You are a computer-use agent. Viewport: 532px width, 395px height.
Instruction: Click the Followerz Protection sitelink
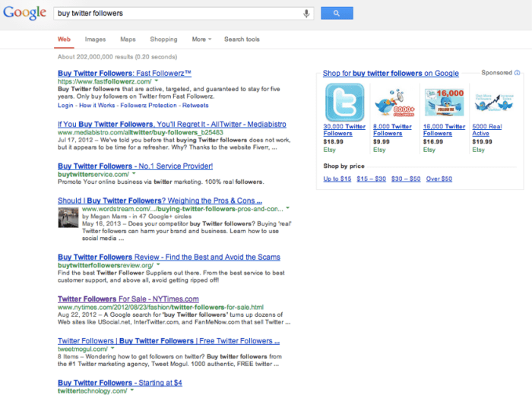pos(149,106)
